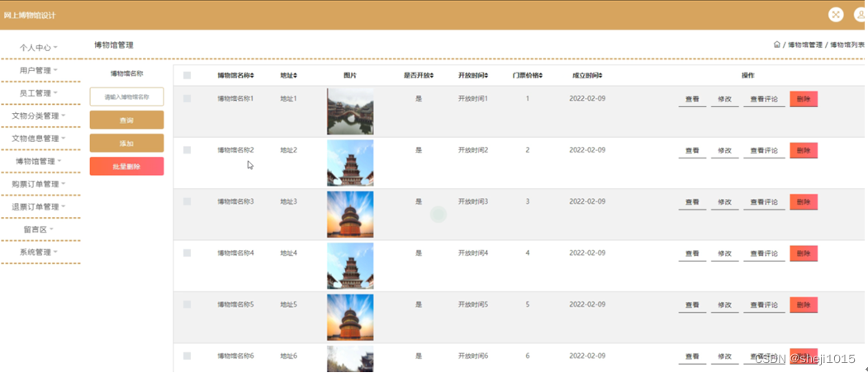Viewport: 868px width, 373px height.
Task: Open the bridge thumbnail of 博物馆名称1
Action: pyautogui.click(x=350, y=111)
